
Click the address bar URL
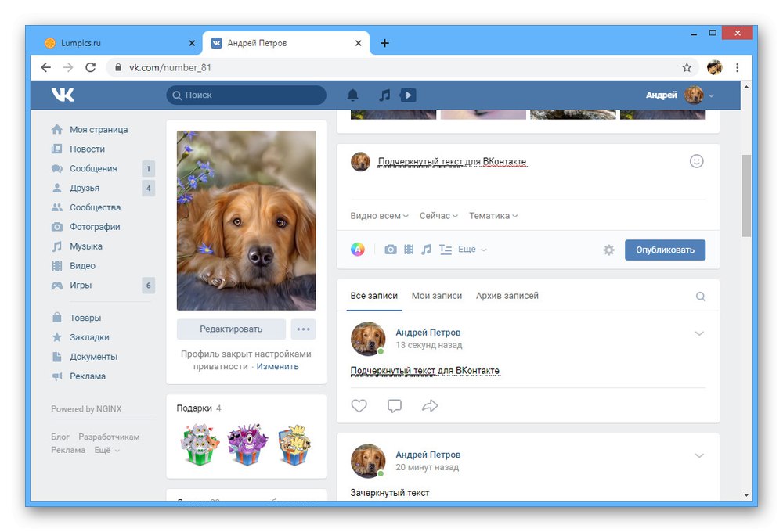(x=170, y=67)
